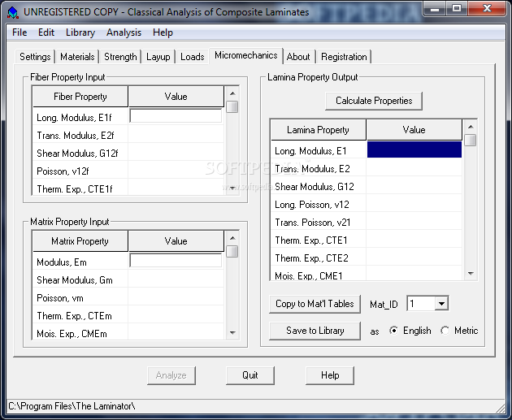Open the Help menu
The height and width of the screenshot is (420, 512).
pyautogui.click(x=163, y=32)
